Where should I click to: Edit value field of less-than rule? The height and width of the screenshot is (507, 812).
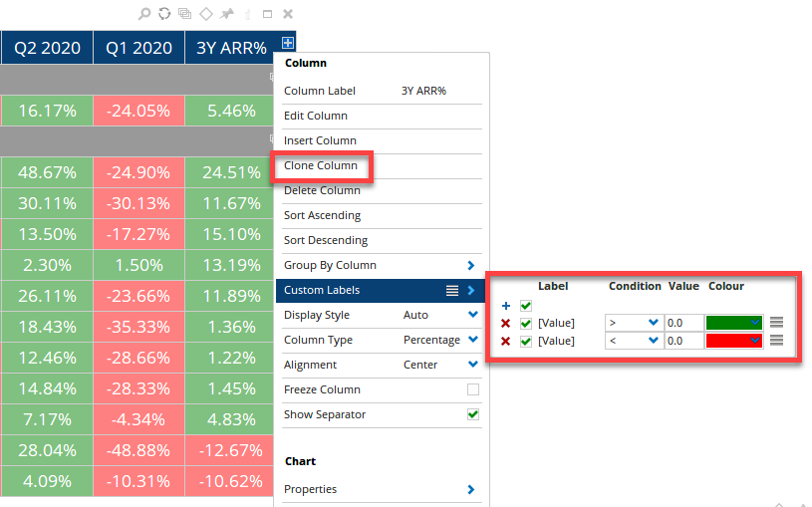(x=684, y=341)
